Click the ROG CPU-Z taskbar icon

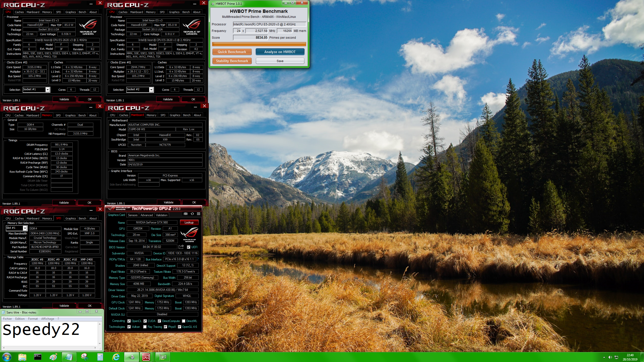click(146, 357)
